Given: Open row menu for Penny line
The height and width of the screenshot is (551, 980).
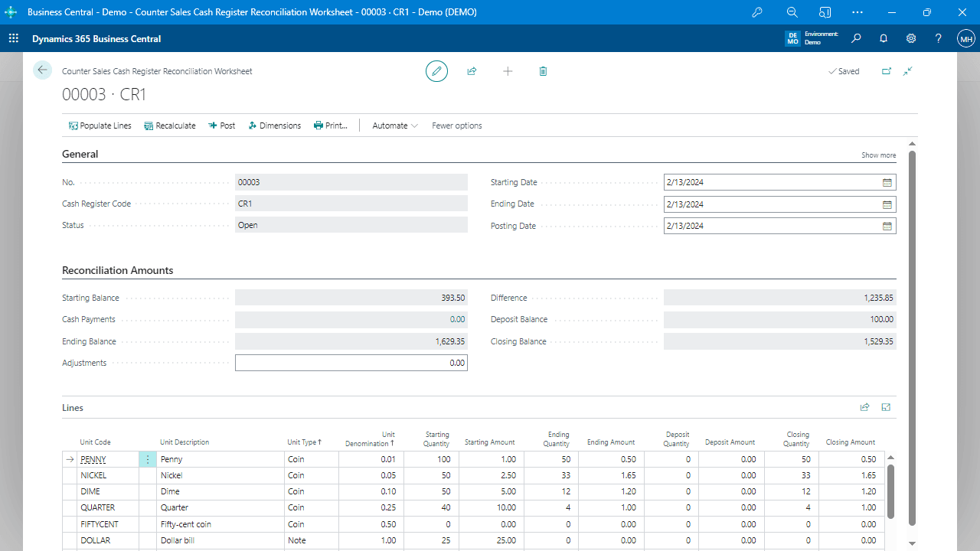Looking at the screenshot, I should click(148, 460).
